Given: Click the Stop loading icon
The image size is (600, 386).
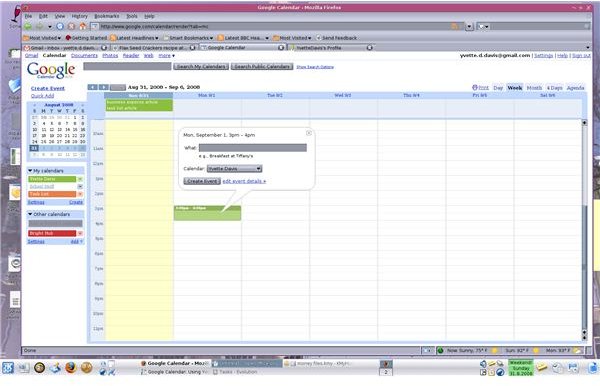Looking at the screenshot, I should click(71, 26).
